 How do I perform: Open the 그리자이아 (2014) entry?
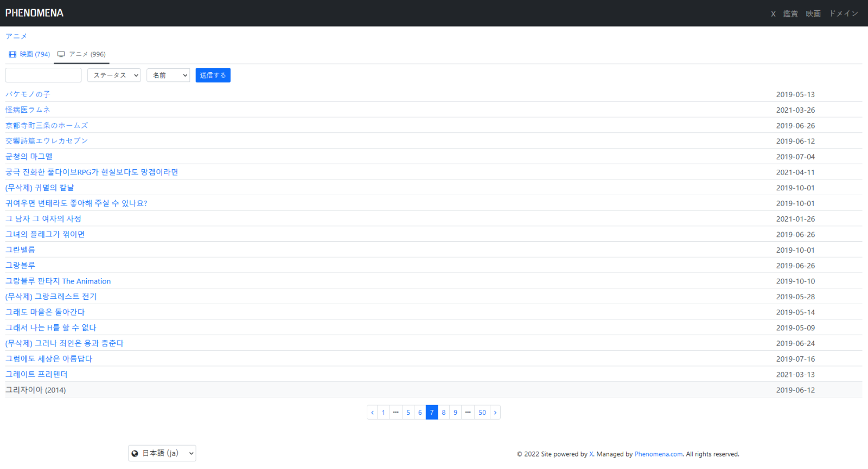coord(36,390)
